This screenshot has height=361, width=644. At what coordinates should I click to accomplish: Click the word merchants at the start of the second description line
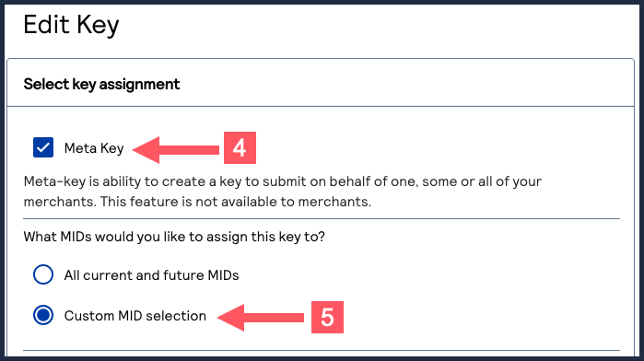coord(60,202)
